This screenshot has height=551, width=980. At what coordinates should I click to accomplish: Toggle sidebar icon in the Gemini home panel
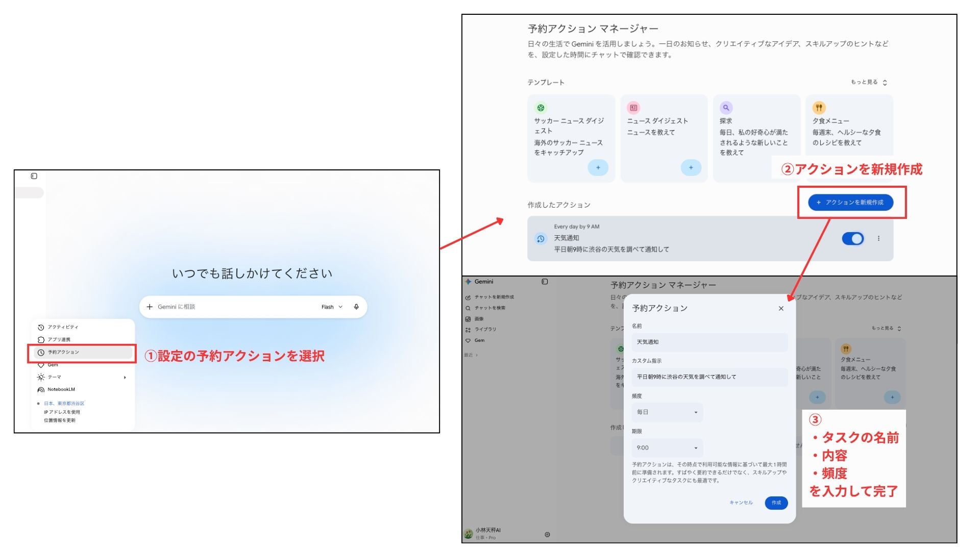pyautogui.click(x=34, y=176)
